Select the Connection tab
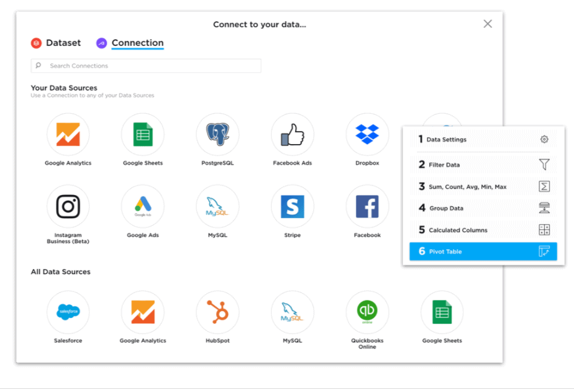Viewport: 574px width, 392px height. click(130, 43)
